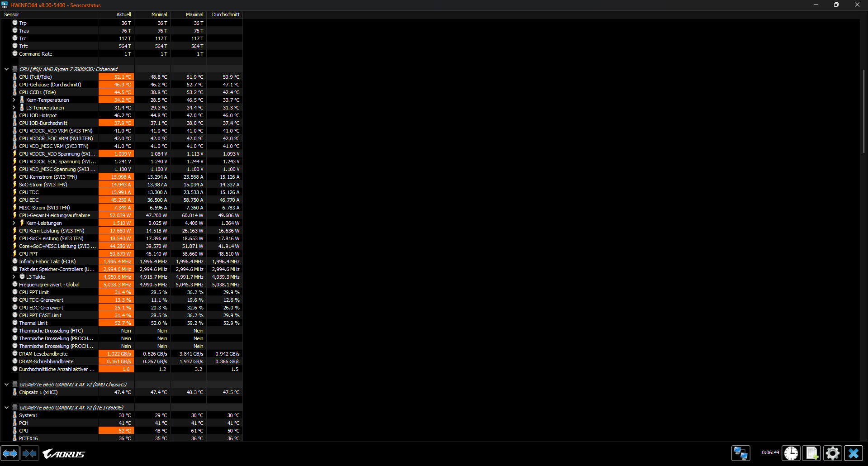Click the thermometer icon of Chipsatz 1 (xHCI)

coord(15,392)
